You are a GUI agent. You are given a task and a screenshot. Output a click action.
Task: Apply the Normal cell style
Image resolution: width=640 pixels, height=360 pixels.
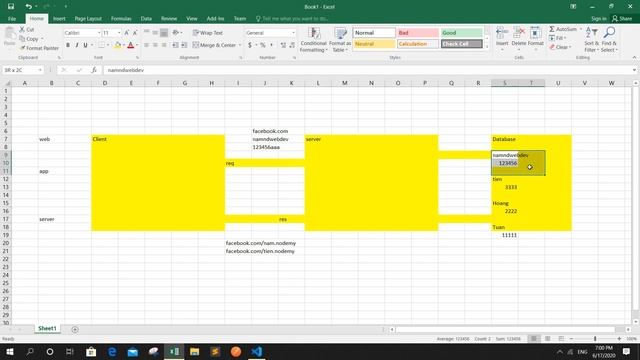(x=374, y=33)
